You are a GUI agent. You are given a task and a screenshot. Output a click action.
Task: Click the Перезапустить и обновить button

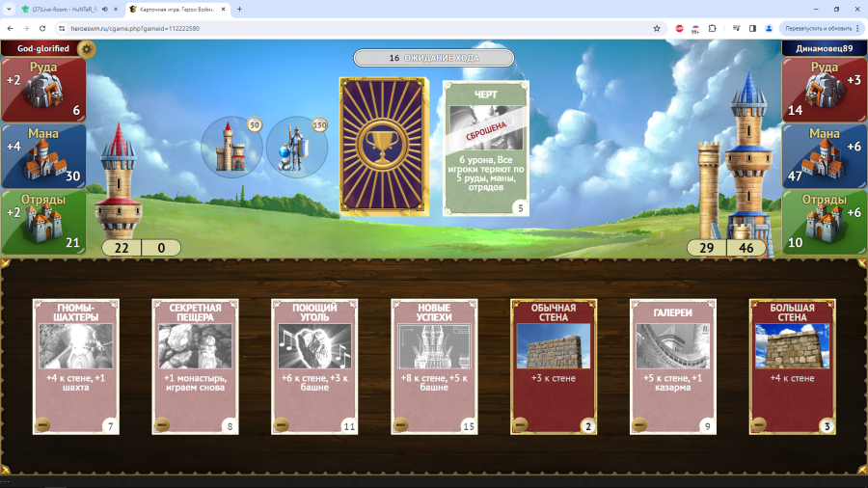click(814, 28)
